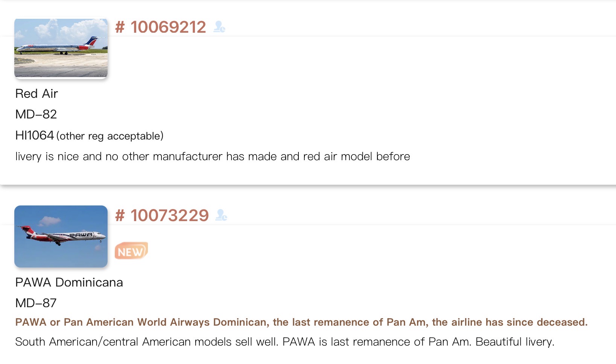The image size is (616, 364).
Task: Click the hash symbol before 10069212
Action: pos(120,27)
